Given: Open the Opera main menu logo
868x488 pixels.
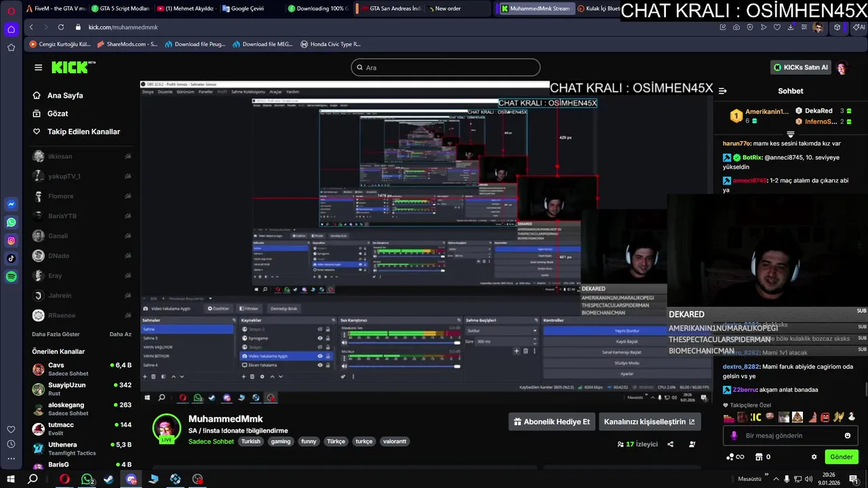Looking at the screenshot, I should (x=11, y=10).
